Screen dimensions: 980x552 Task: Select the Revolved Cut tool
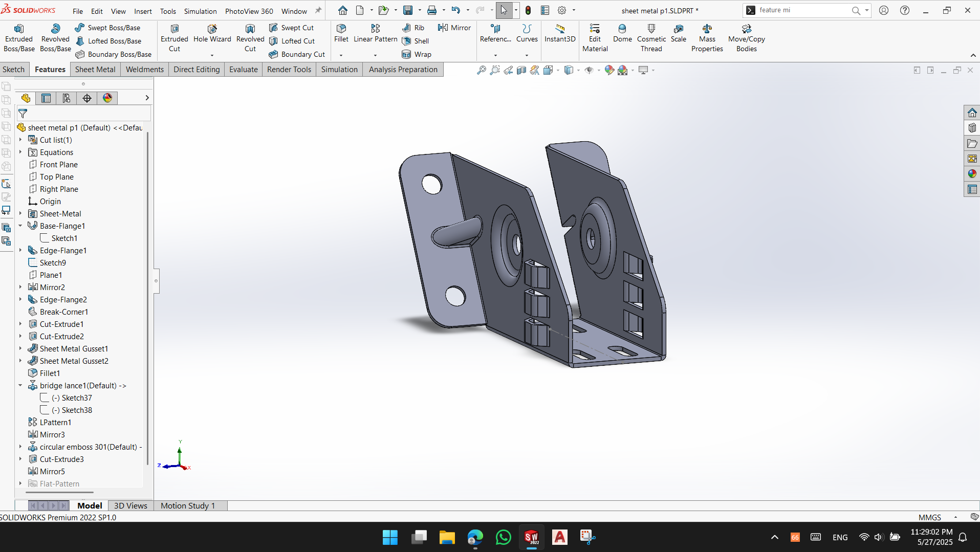(250, 38)
